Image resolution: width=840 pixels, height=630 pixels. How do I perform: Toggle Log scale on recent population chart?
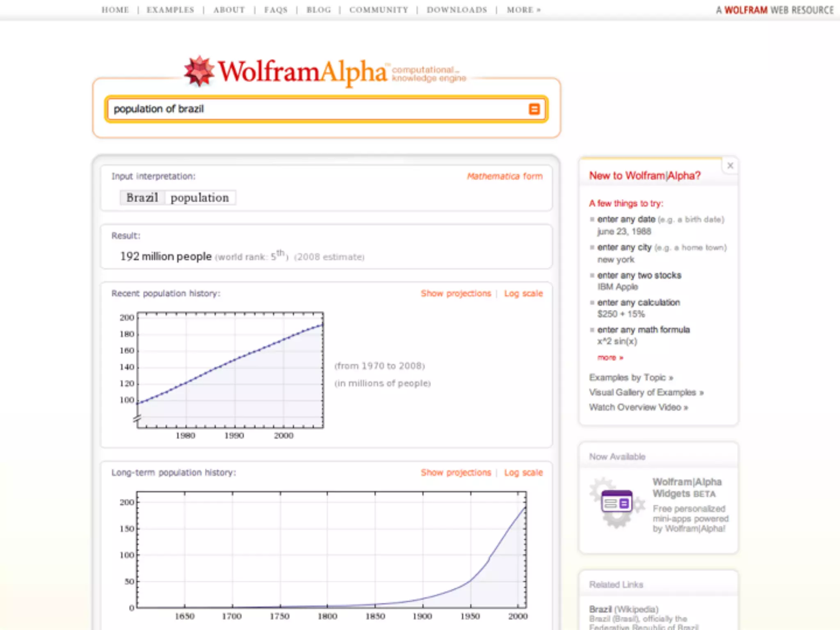tap(523, 294)
